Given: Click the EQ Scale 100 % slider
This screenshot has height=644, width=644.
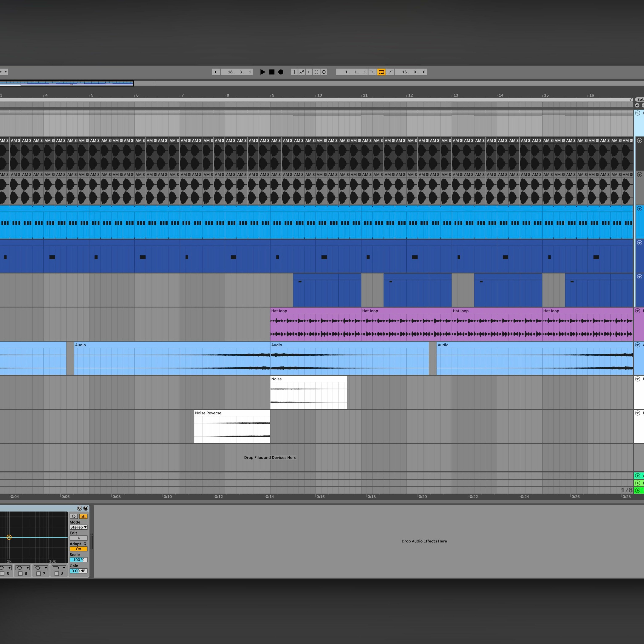Looking at the screenshot, I should (x=78, y=560).
